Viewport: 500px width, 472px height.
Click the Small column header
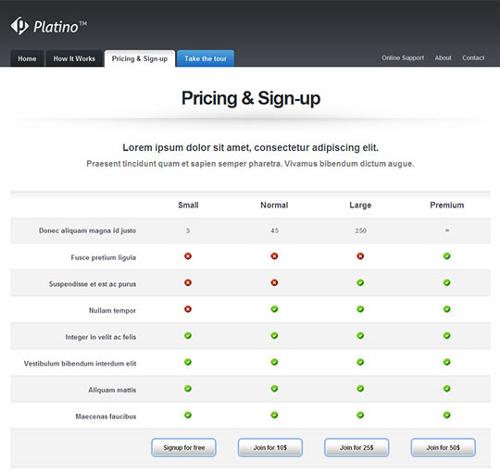pyautogui.click(x=188, y=205)
